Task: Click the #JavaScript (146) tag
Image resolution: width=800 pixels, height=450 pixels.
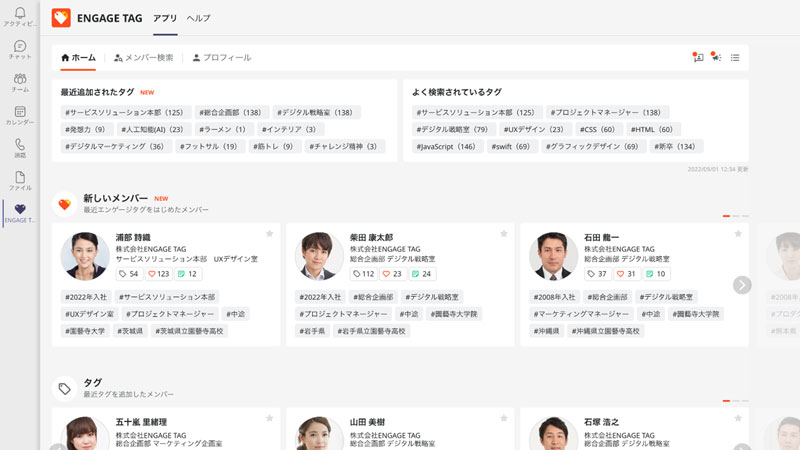Action: click(446, 146)
